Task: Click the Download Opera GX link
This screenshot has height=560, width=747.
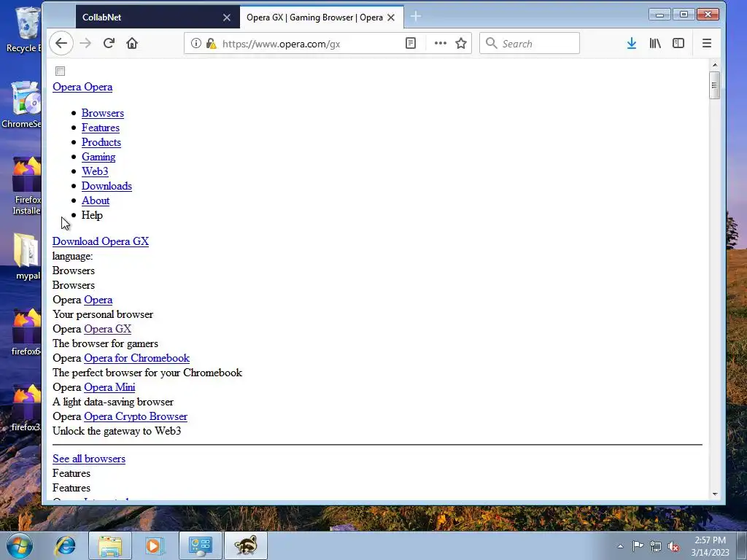Action: [101, 241]
